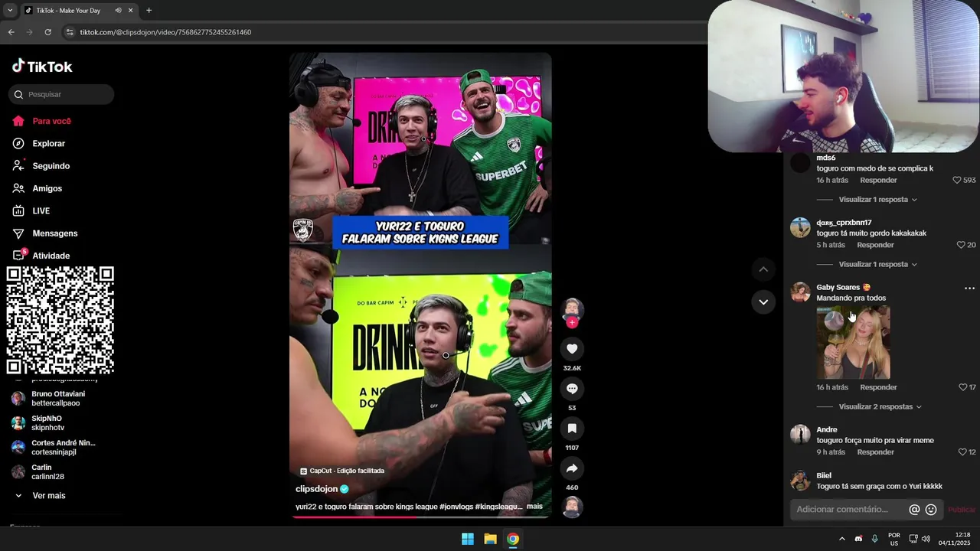Seek on the video progress bar

click(x=420, y=517)
